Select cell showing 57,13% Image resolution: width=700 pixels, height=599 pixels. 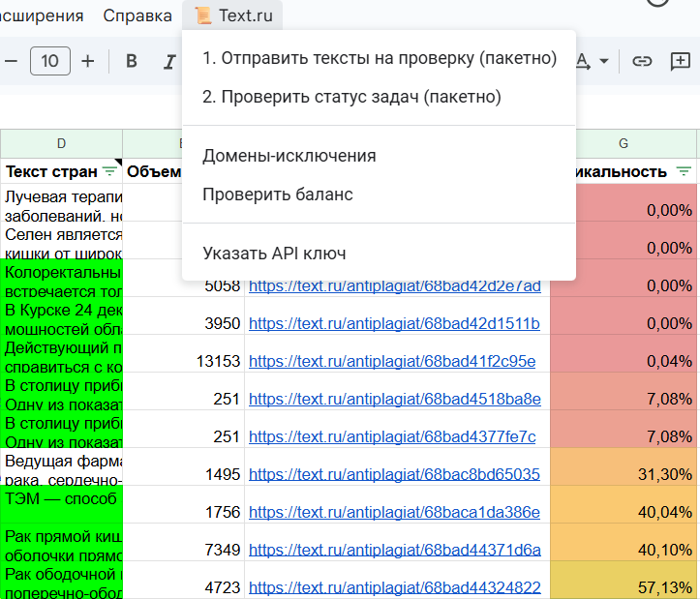[x=624, y=580]
